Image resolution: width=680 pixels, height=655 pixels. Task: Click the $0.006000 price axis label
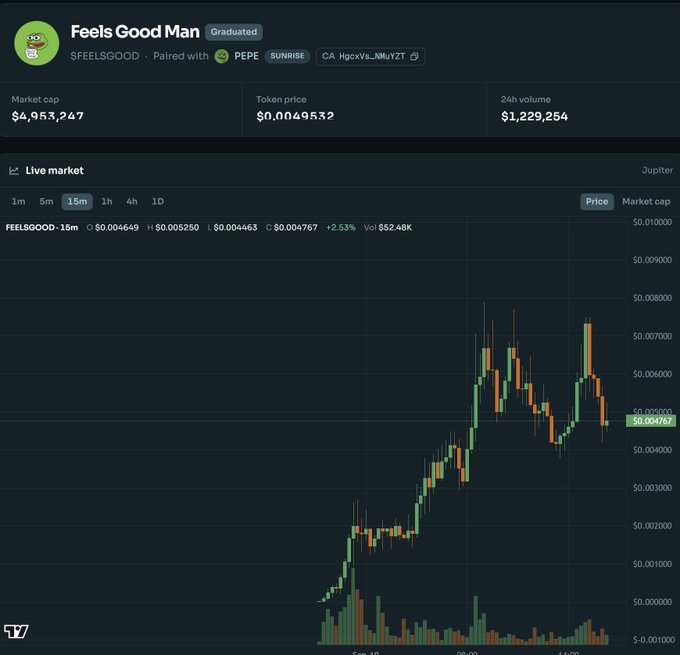(652, 374)
